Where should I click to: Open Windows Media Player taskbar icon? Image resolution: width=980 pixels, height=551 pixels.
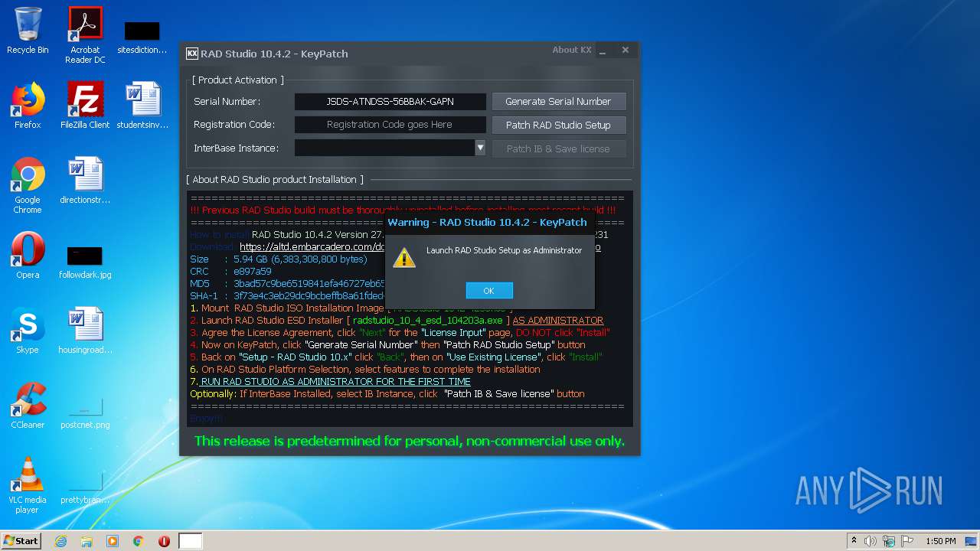pyautogui.click(x=113, y=541)
